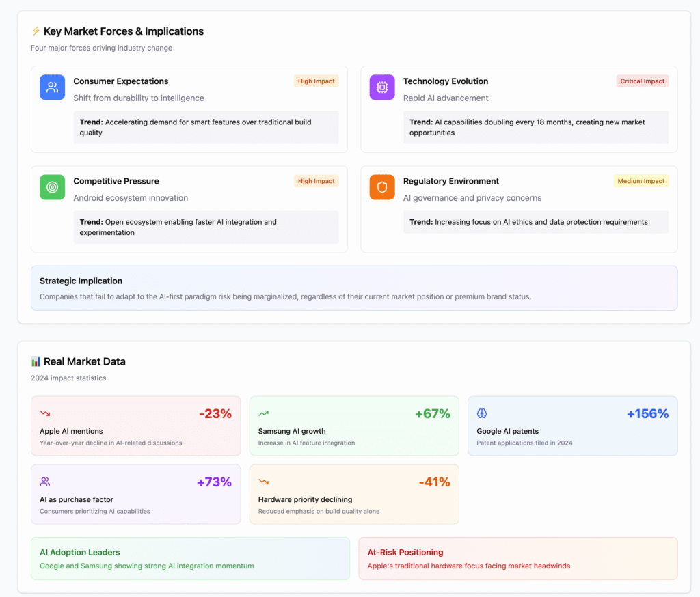Click the green Competitive Pressure target icon
Viewport: 700px width, 597px height.
click(52, 187)
